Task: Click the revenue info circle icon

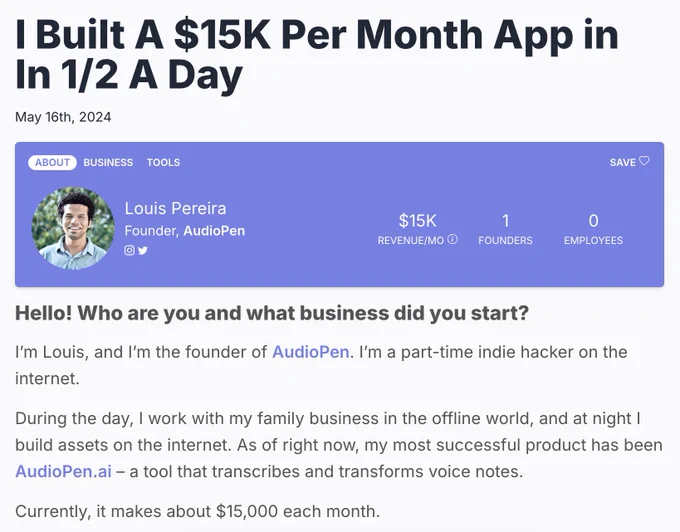Action: [x=453, y=240]
